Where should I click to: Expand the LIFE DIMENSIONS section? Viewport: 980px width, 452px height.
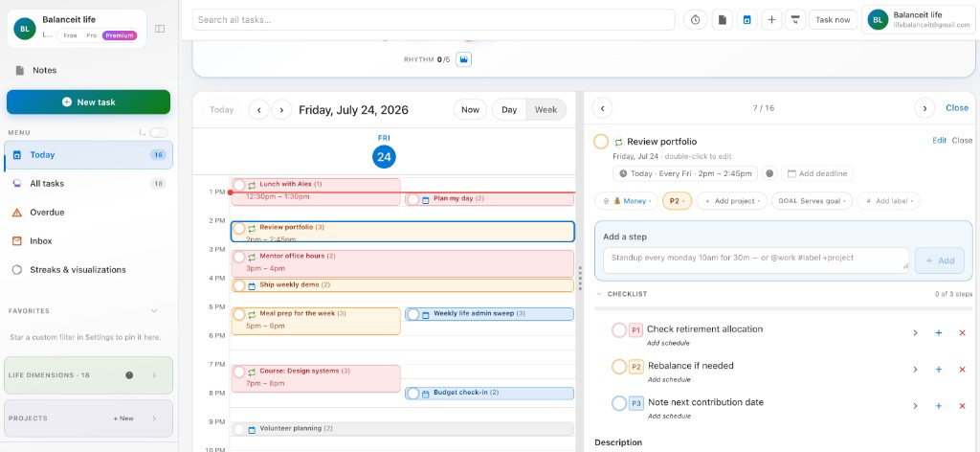(154, 375)
